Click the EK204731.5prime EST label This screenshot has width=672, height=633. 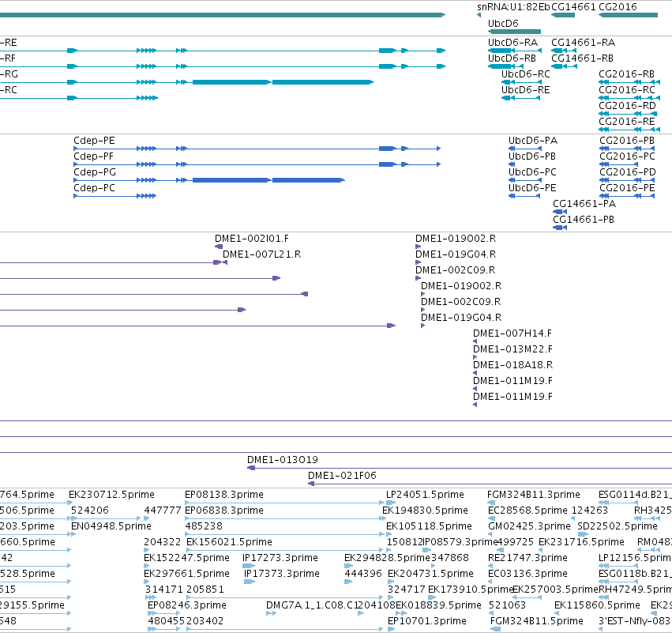click(x=430, y=574)
